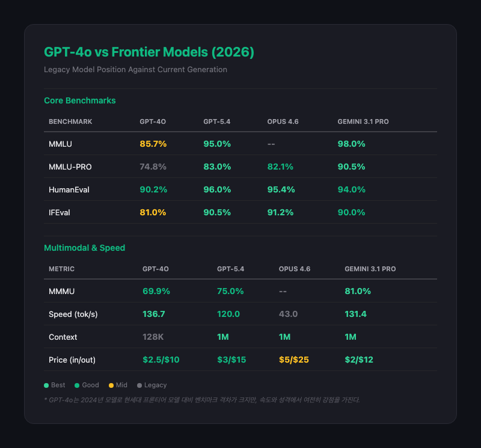The height and width of the screenshot is (448, 481).
Task: Click the gray Legacy legend dot
Action: pyautogui.click(x=139, y=385)
